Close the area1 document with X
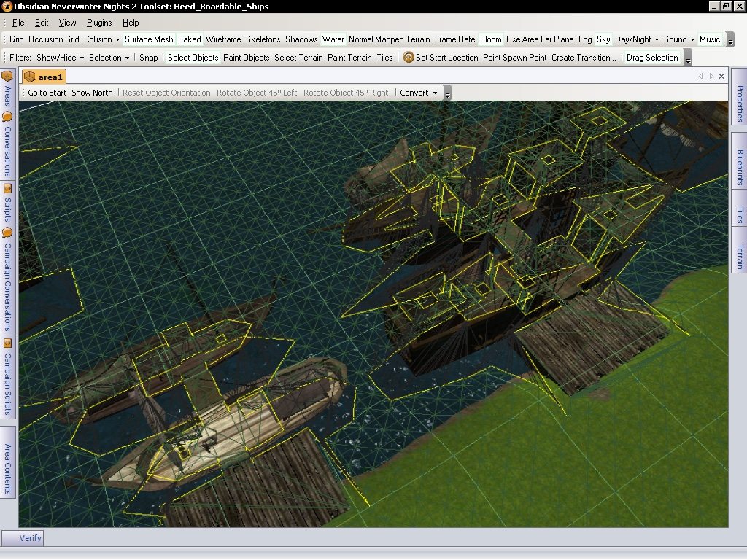 click(721, 76)
